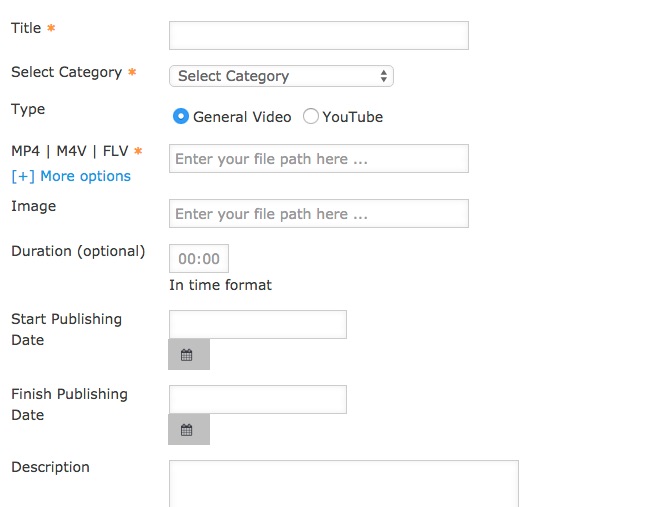
Task: Click the Description label
Action: tap(50, 467)
